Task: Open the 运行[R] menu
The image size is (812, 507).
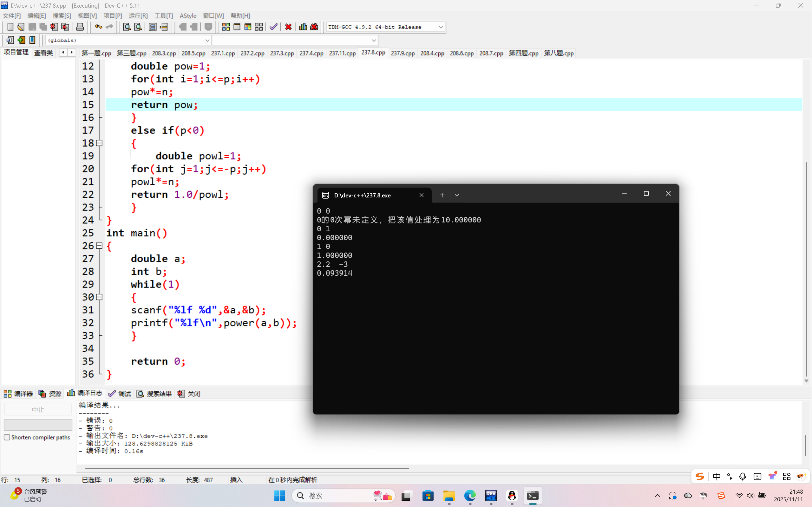Action: click(138, 16)
